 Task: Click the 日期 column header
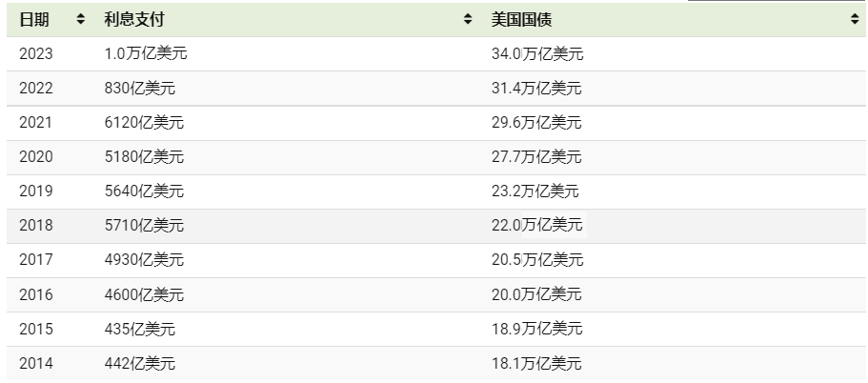(35, 20)
